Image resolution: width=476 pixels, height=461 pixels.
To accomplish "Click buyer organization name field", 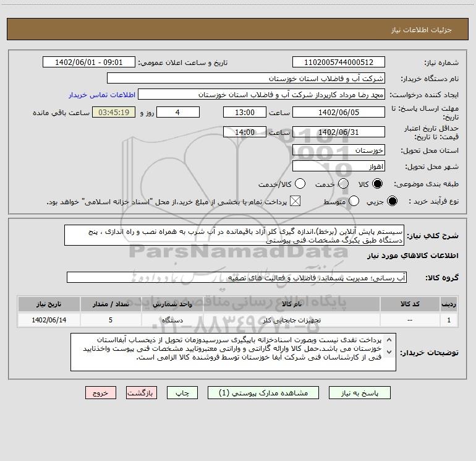I will 246,79.
